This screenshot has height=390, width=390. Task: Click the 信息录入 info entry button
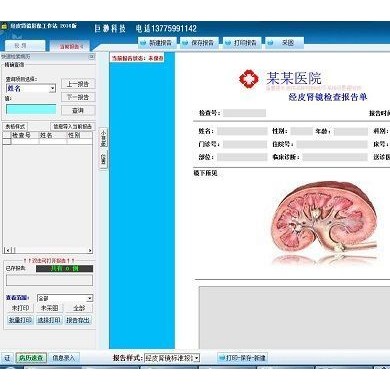[64, 358]
